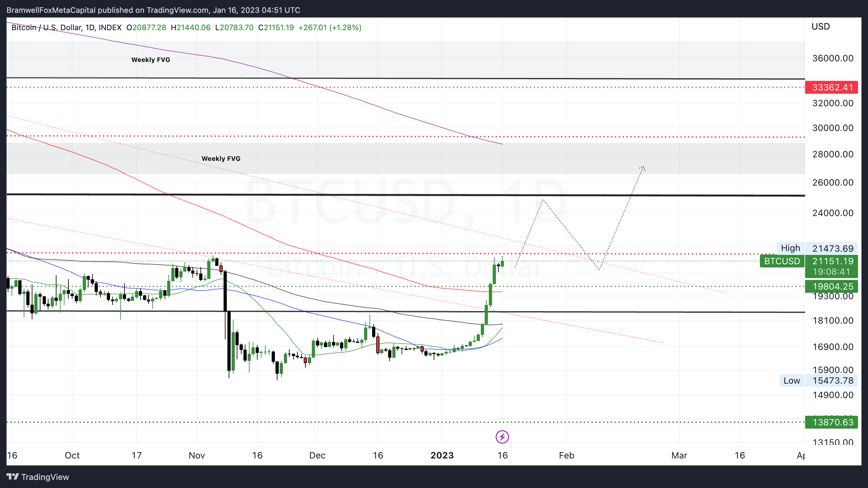Click the USD currency label
The height and width of the screenshot is (488, 868).
coord(821,26)
